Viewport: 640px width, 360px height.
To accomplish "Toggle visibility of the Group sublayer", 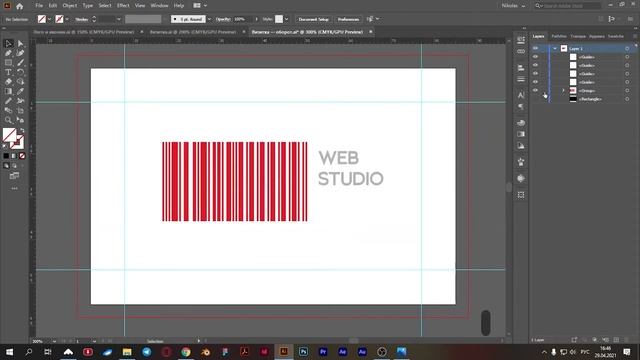I will [535, 91].
